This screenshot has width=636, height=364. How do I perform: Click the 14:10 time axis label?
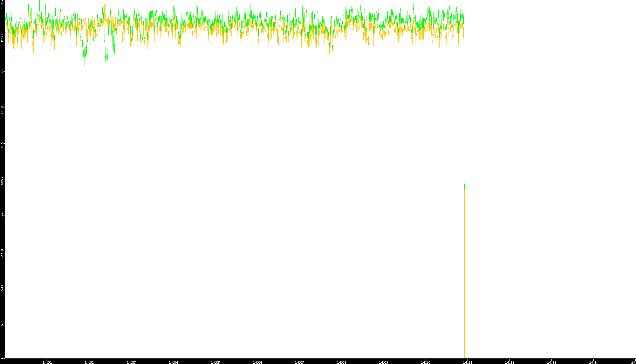pos(425,362)
